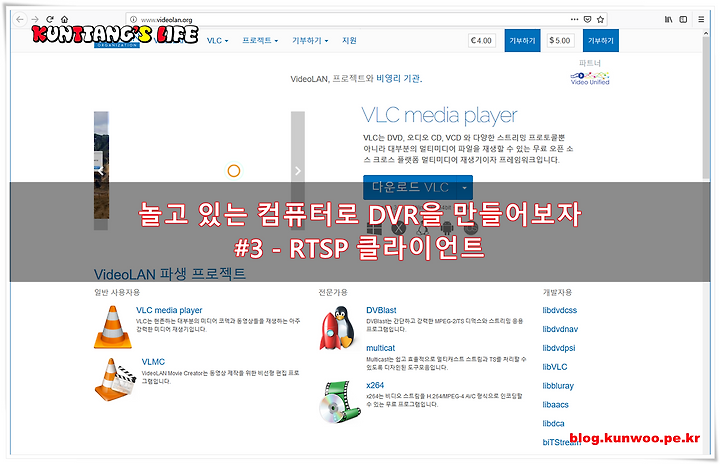This screenshot has height=464, width=720.
Task: Click the DVBlast penguin rocket icon
Action: (338, 328)
